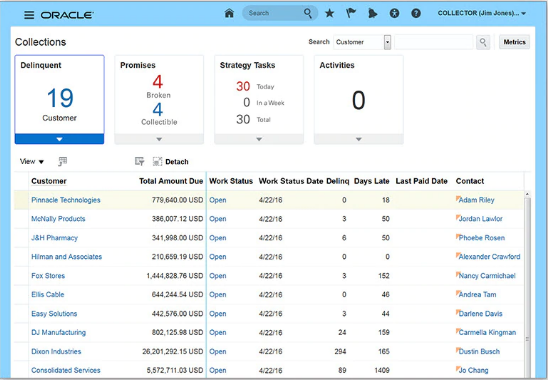The image size is (548, 380).
Task: Open Favorites star icon
Action: click(329, 13)
